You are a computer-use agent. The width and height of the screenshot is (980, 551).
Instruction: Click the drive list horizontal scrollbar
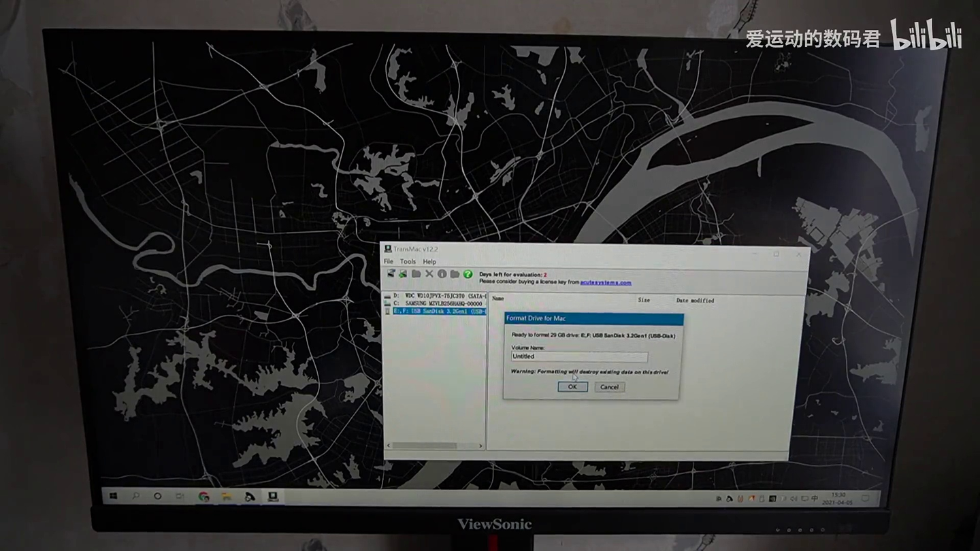tap(434, 446)
